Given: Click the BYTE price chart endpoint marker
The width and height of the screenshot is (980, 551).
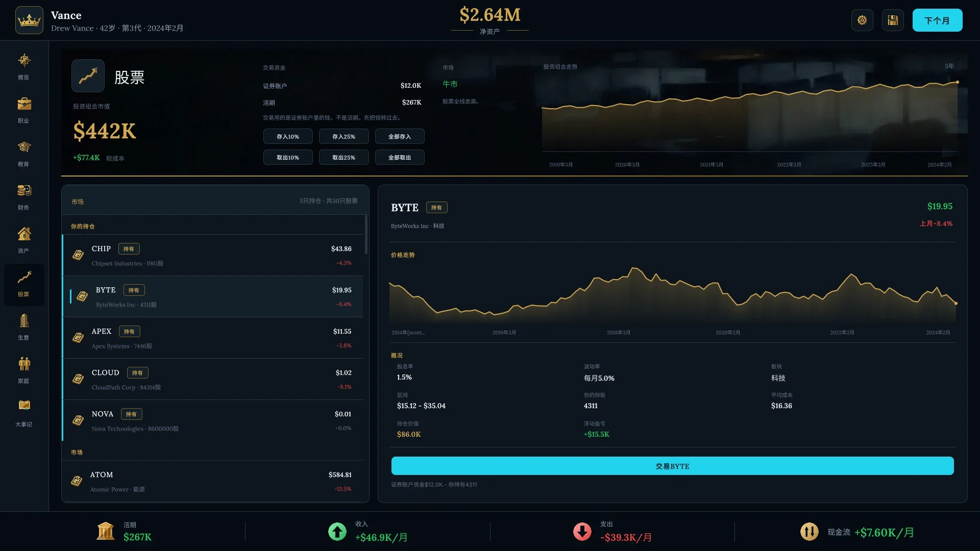Looking at the screenshot, I should click(955, 303).
